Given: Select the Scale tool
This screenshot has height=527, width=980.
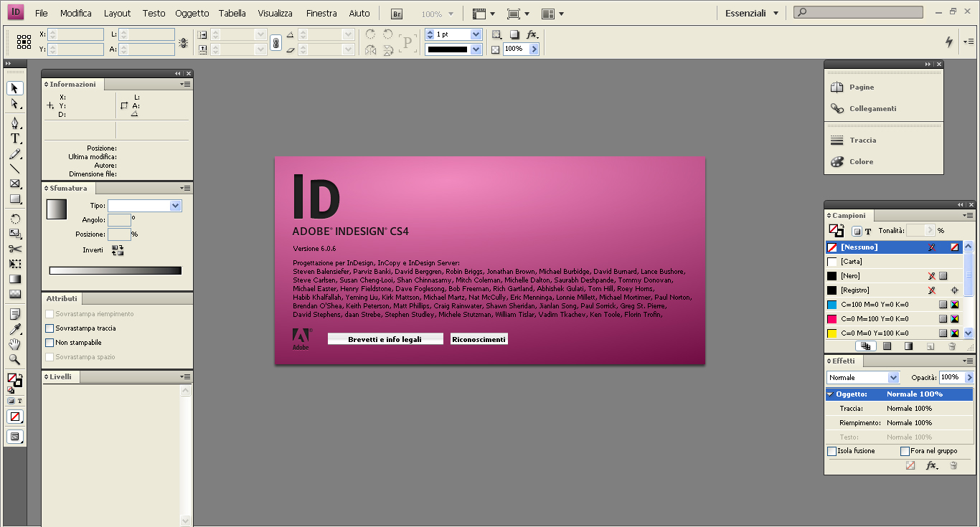Looking at the screenshot, I should (15, 234).
